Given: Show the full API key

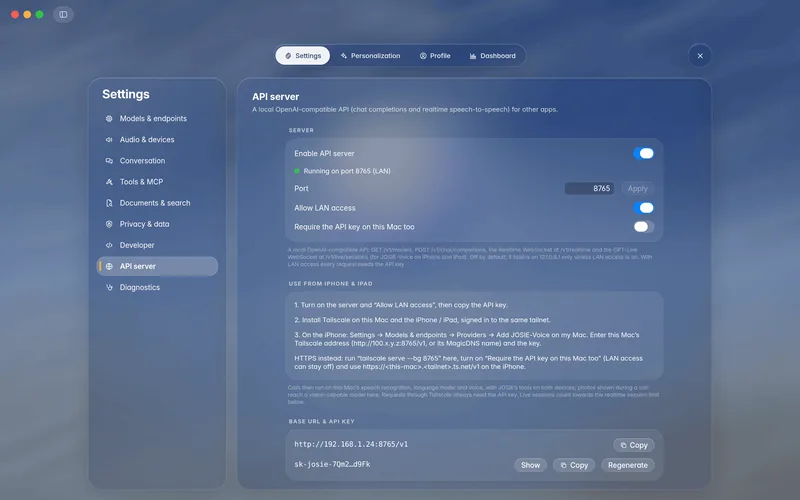Looking at the screenshot, I should coord(530,465).
